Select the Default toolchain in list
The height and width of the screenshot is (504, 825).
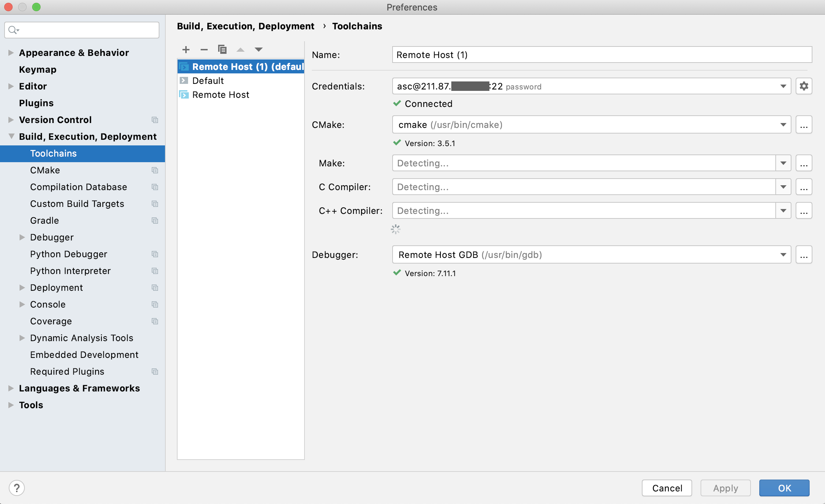(208, 81)
